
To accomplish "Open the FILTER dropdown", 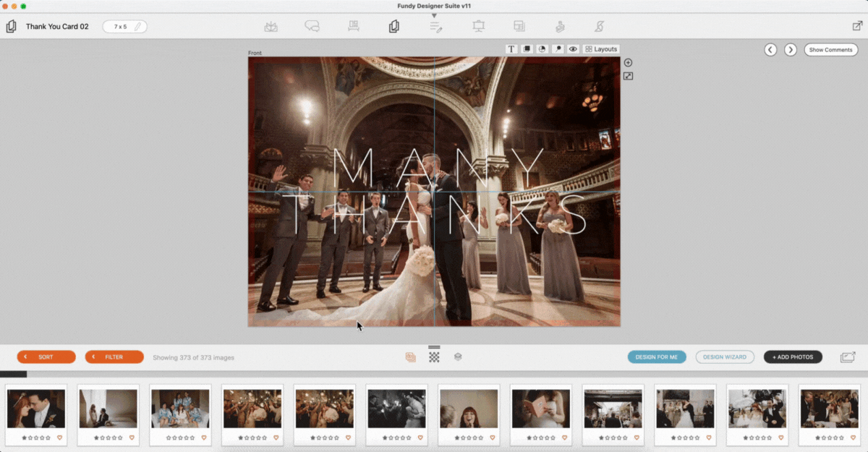I will click(114, 357).
